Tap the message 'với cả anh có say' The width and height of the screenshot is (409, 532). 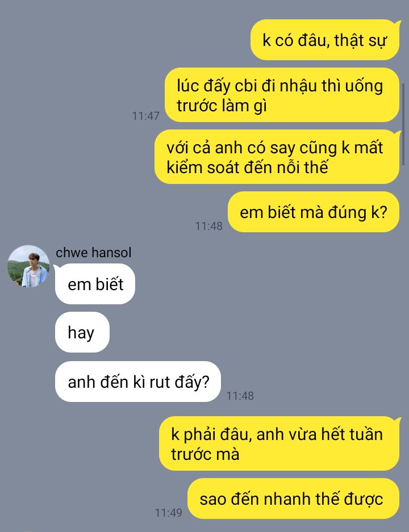277,157
